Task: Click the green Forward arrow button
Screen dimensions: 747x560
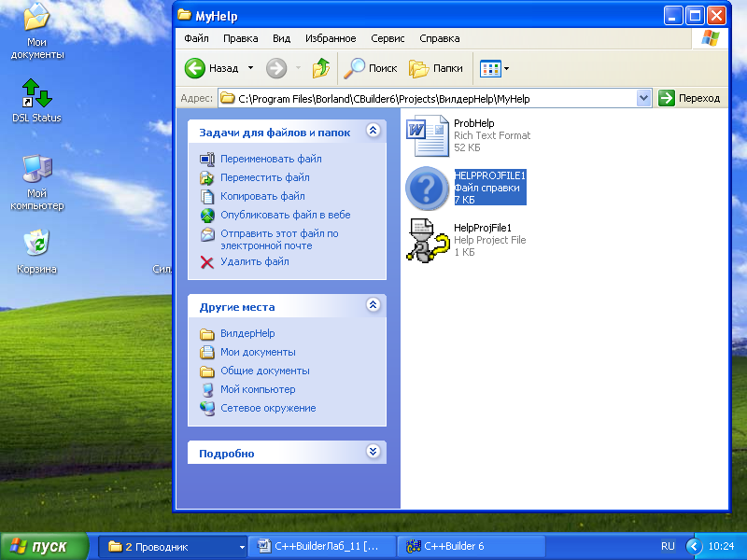Action: (276, 68)
